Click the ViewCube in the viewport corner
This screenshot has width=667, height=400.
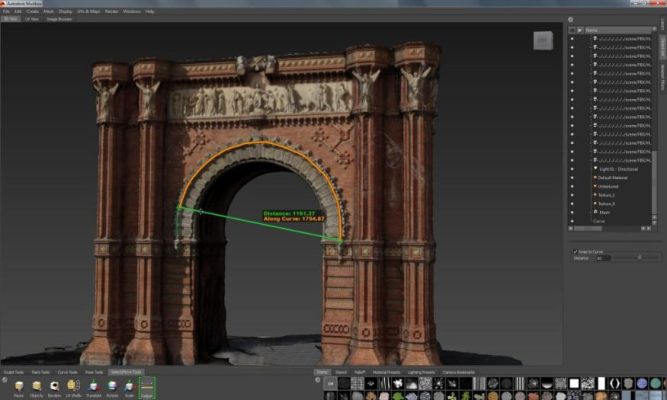click(543, 41)
